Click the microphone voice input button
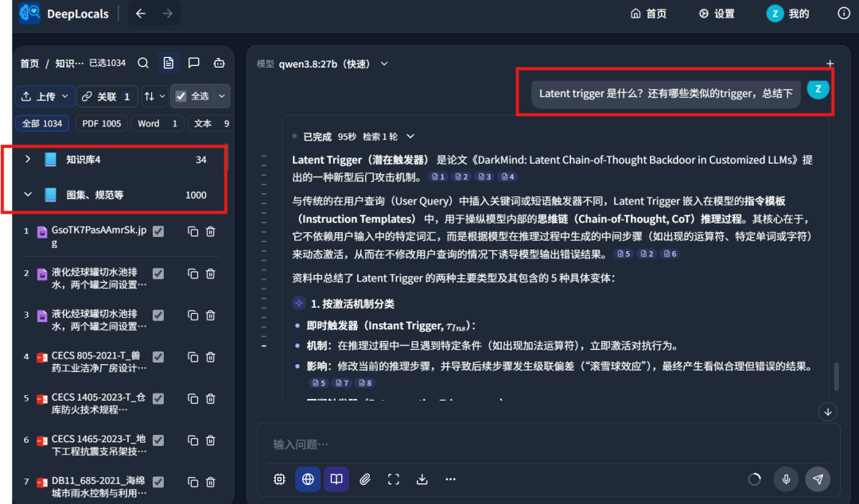Viewport: 859px width, 504px height. point(786,479)
